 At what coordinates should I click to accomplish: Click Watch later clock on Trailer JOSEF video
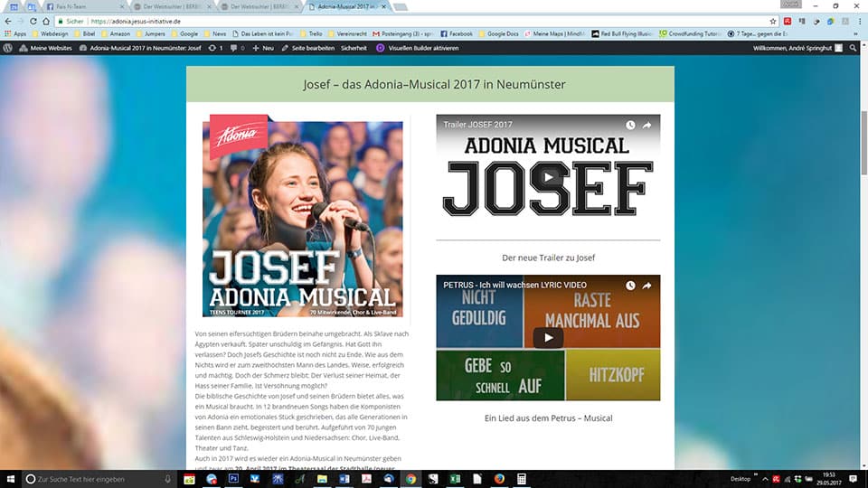[x=630, y=125]
